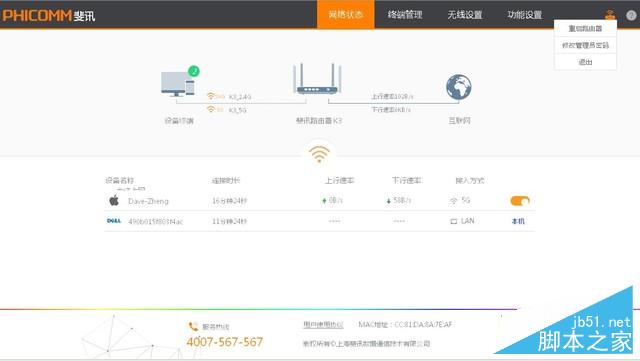Click the 下行速率 column header
The height and width of the screenshot is (361, 640).
click(x=407, y=180)
